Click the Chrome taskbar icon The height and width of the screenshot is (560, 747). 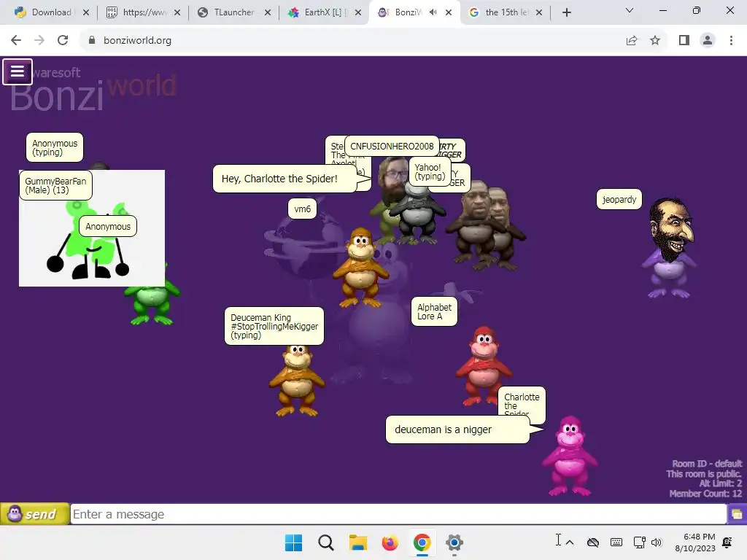tap(422, 542)
